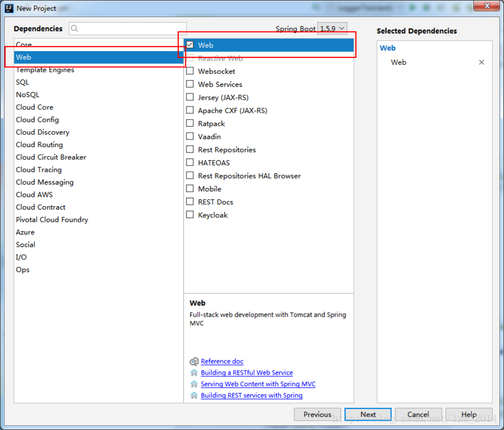This screenshot has height=430, width=504.
Task: Select the Cloud Messaging category
Action: coord(98,182)
